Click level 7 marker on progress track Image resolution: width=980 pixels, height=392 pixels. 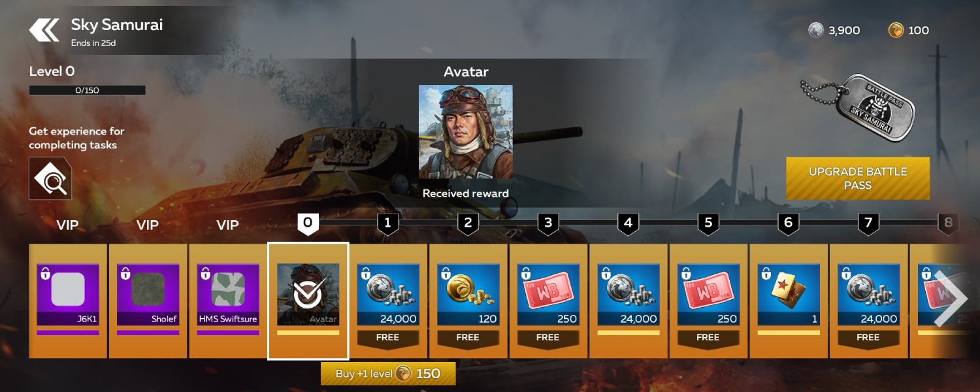pos(868,224)
